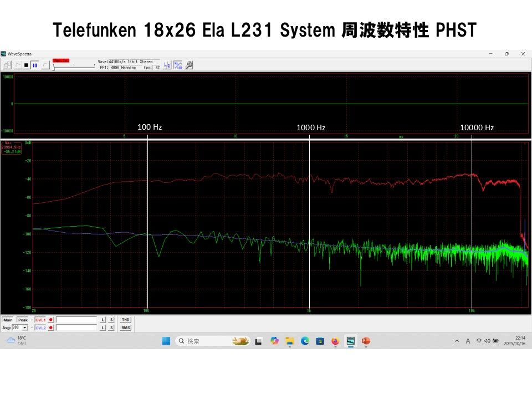532x399 pixels.
Task: Click the battery tray icon
Action: pos(495,341)
